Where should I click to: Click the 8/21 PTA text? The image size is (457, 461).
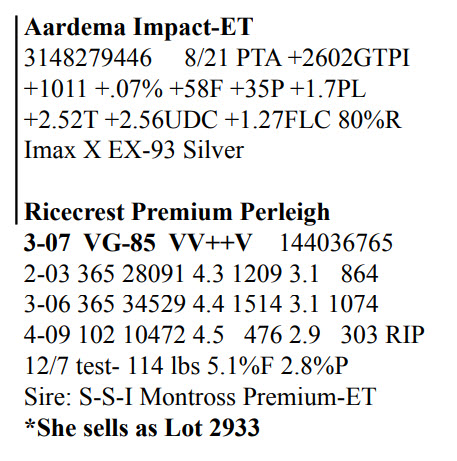[x=233, y=58]
